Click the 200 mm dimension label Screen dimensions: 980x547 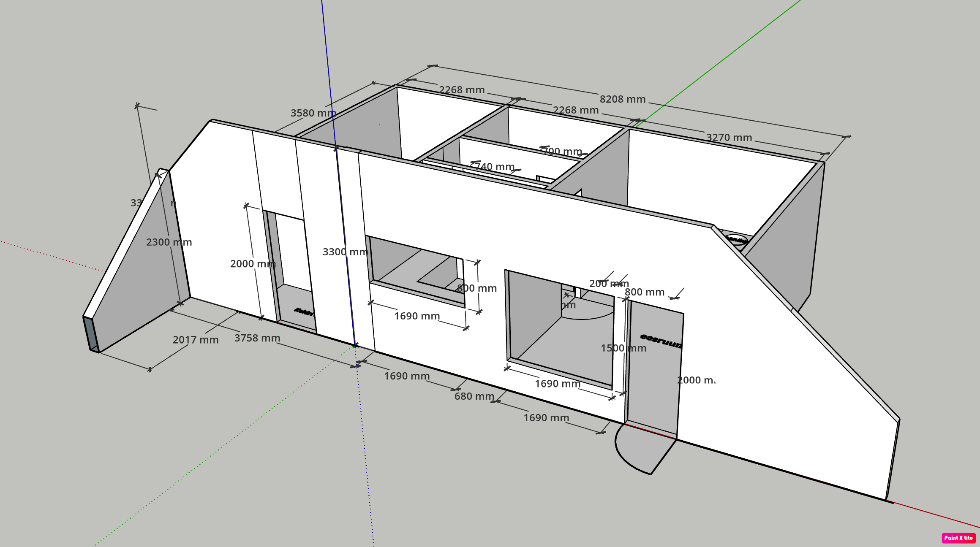[x=609, y=284]
